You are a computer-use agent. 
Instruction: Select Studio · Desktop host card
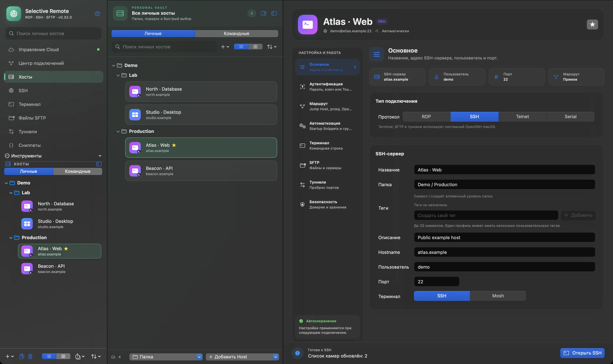point(201,115)
